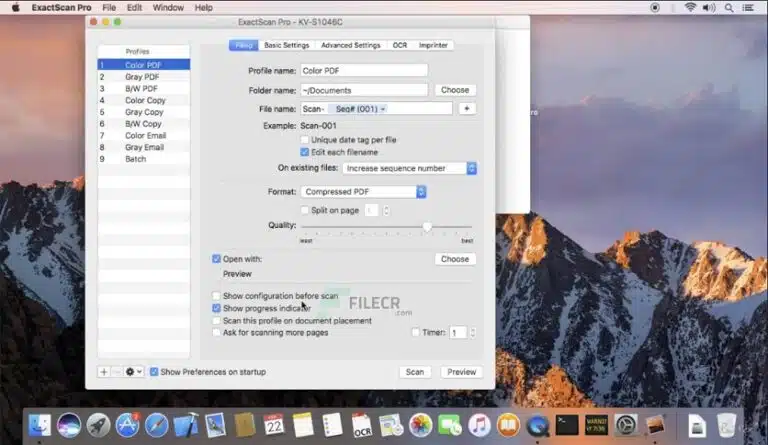Switch to the Advanced Settings tab
768x445 pixels.
click(x=351, y=45)
